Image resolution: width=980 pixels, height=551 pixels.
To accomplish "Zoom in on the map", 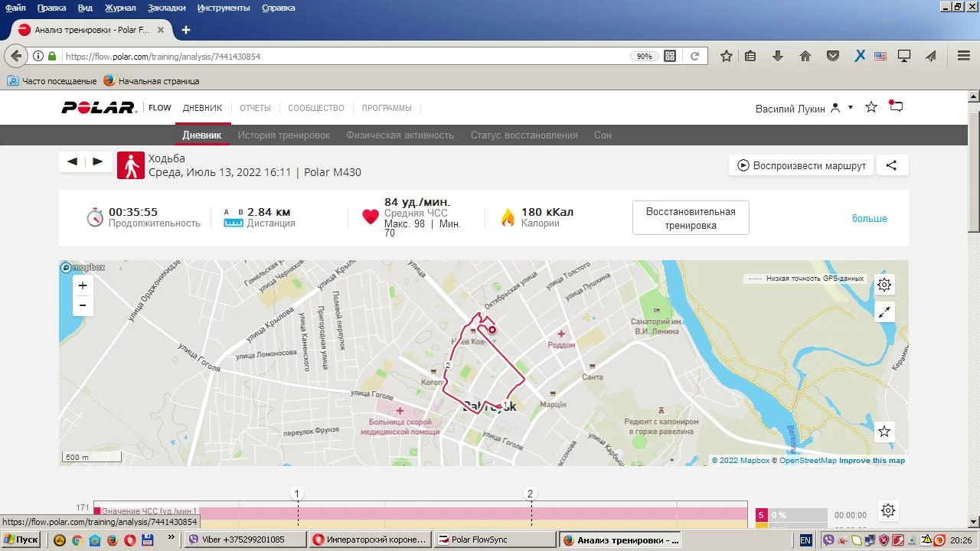I will [x=83, y=285].
